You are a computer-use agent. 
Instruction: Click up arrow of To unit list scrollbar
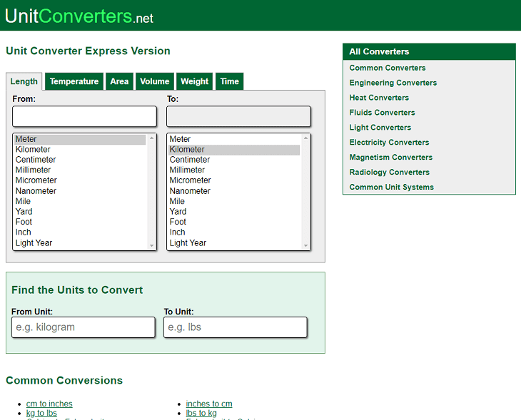point(305,138)
